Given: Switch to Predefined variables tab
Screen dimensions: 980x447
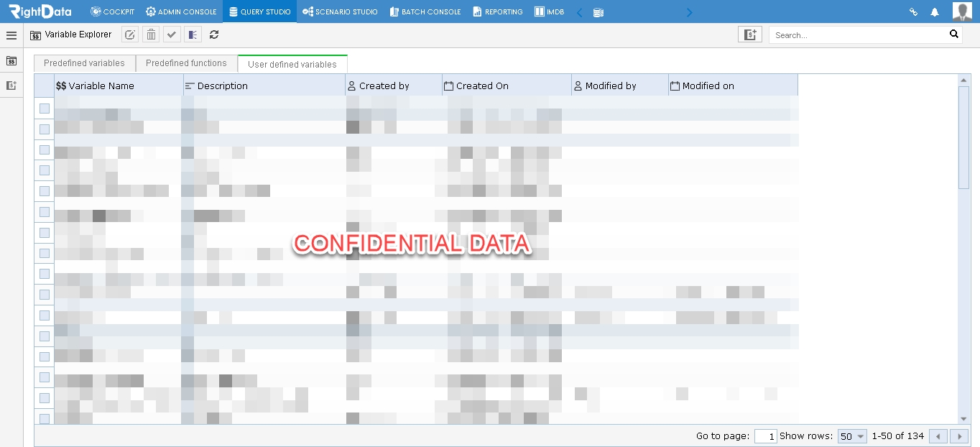Looking at the screenshot, I should click(x=85, y=63).
